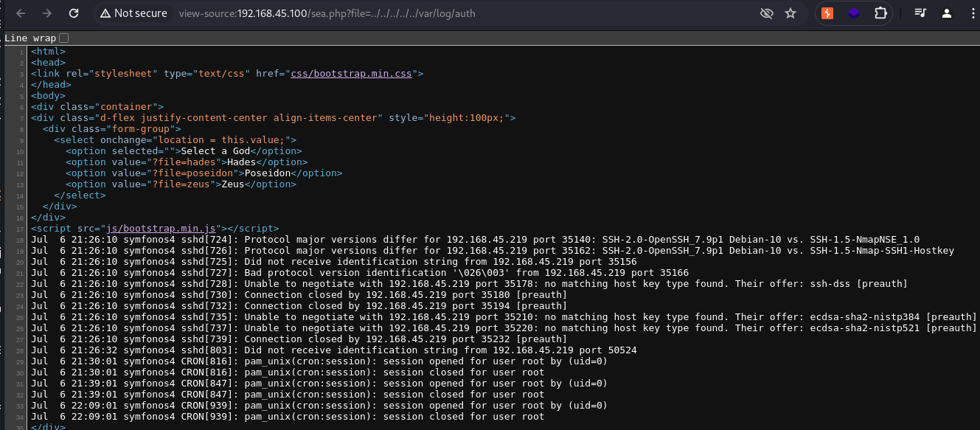The height and width of the screenshot is (430, 980).
Task: Click the sshd[732] Connection closed line
Action: 299,306
